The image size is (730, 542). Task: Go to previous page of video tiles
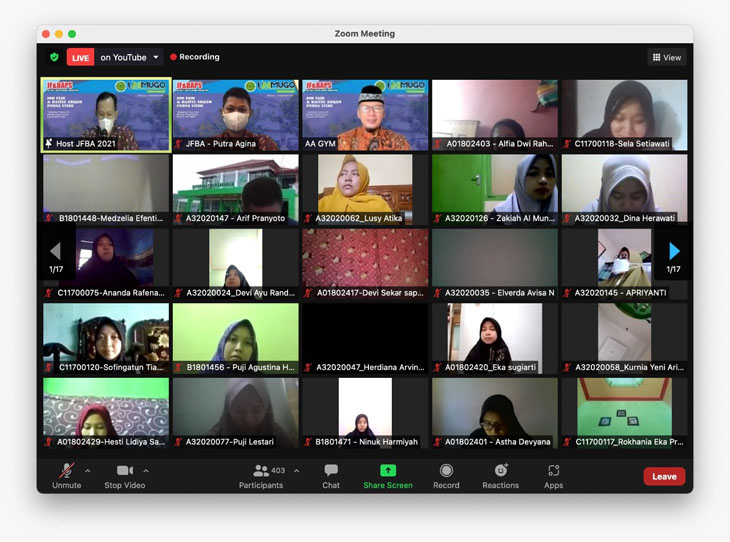click(56, 251)
